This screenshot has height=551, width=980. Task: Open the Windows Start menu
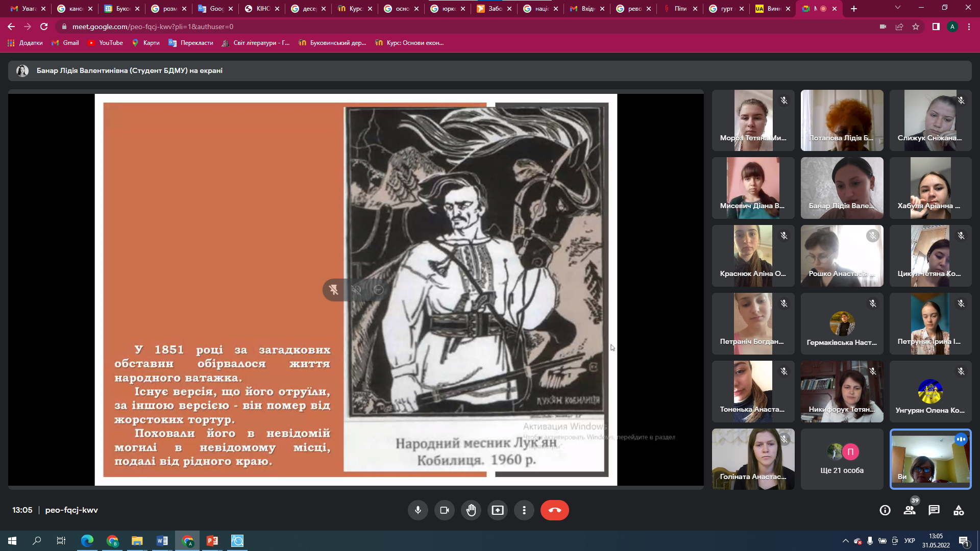click(12, 541)
